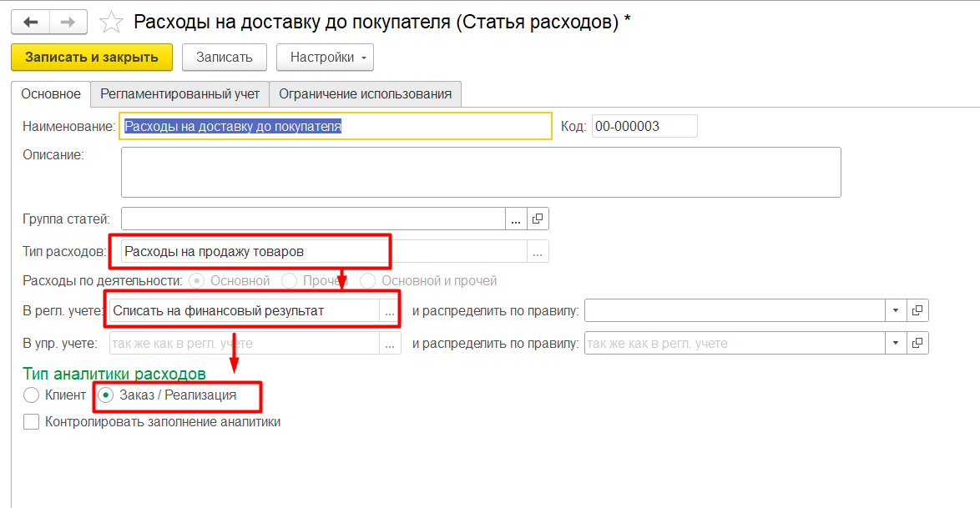Click into the 'Описание' text area
980x508 pixels.
point(481,173)
